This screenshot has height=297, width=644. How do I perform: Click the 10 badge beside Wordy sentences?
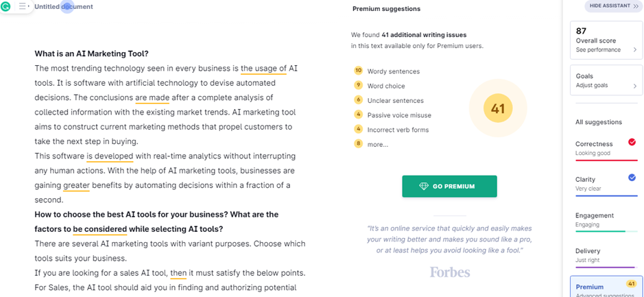click(358, 71)
